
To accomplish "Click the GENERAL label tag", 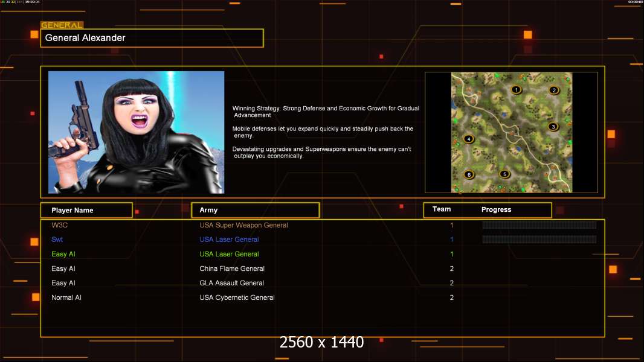I will coord(62,25).
